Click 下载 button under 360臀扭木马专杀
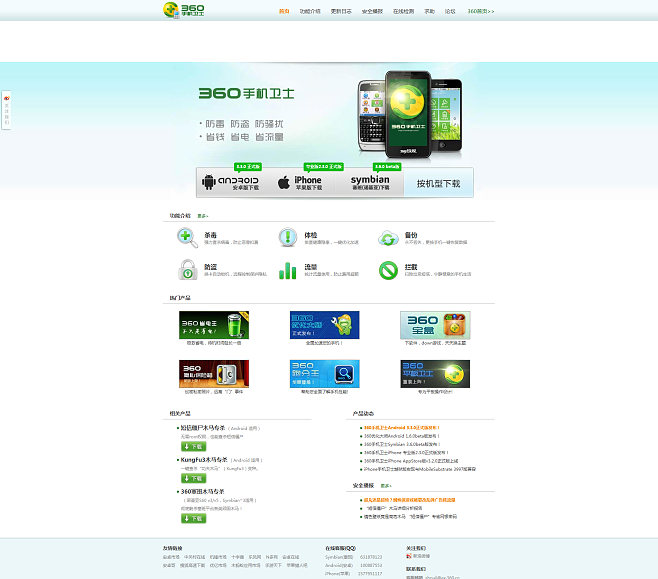 (193, 519)
